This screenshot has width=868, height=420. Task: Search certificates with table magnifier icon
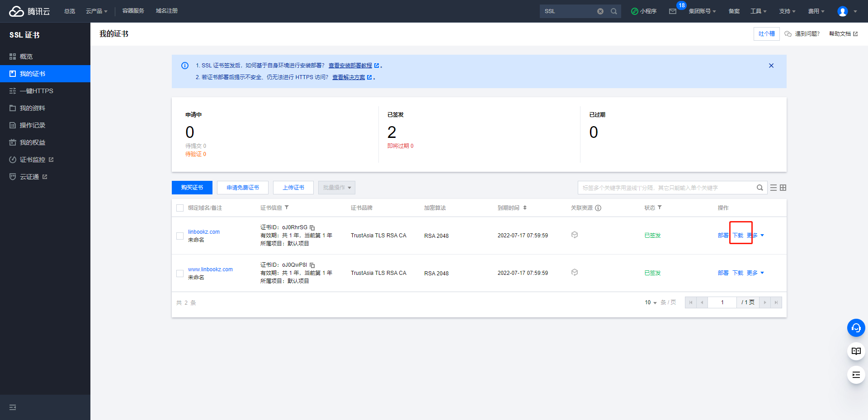pos(760,188)
